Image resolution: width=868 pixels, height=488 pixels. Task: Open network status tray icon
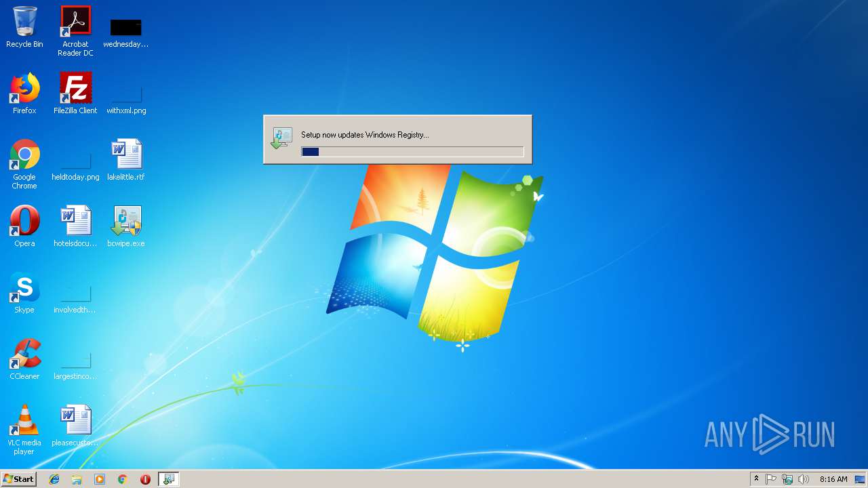tap(787, 479)
